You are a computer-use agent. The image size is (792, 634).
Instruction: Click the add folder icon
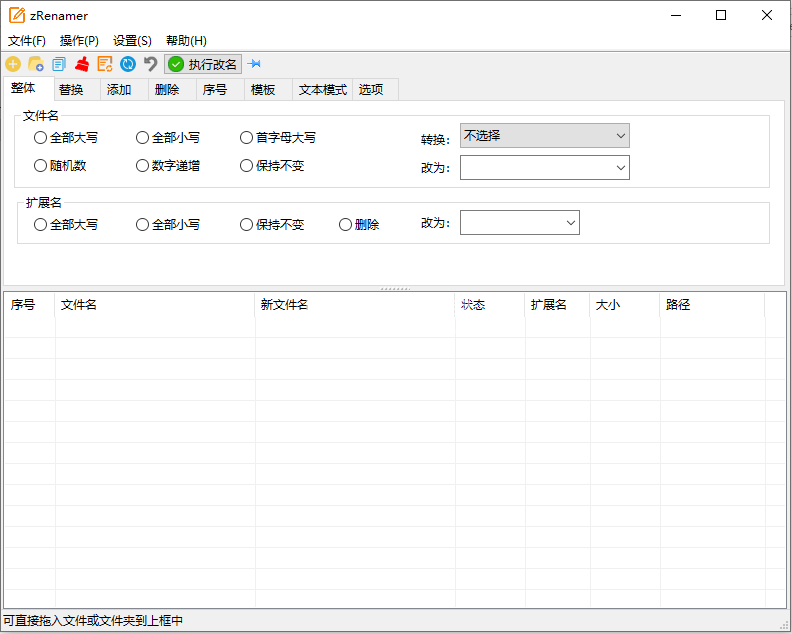coord(36,64)
